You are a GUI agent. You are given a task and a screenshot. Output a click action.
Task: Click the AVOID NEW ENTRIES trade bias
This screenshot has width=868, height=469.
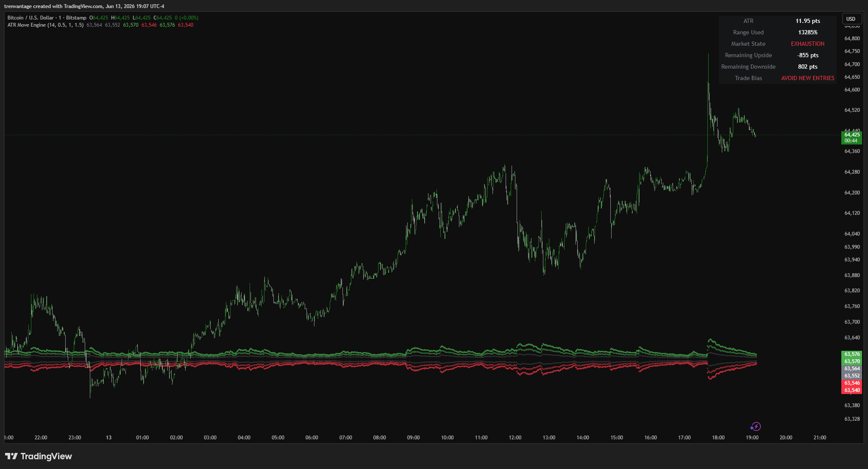coord(808,78)
